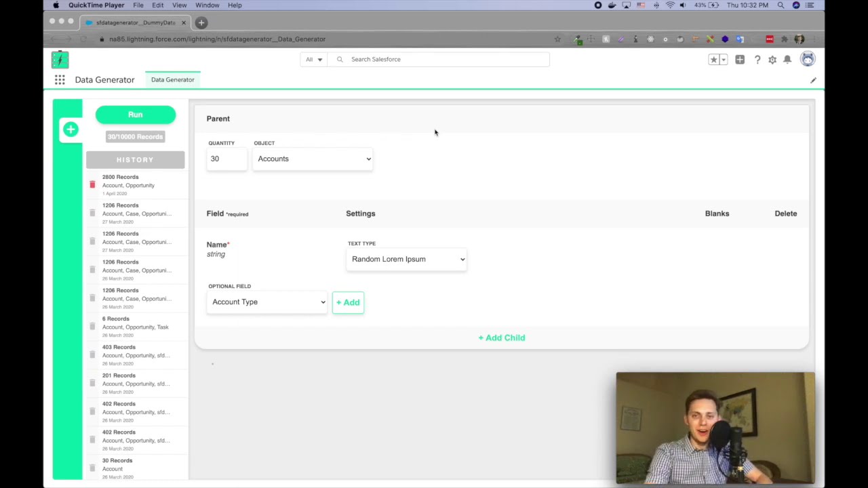Click the edit page pencil icon

(x=813, y=80)
